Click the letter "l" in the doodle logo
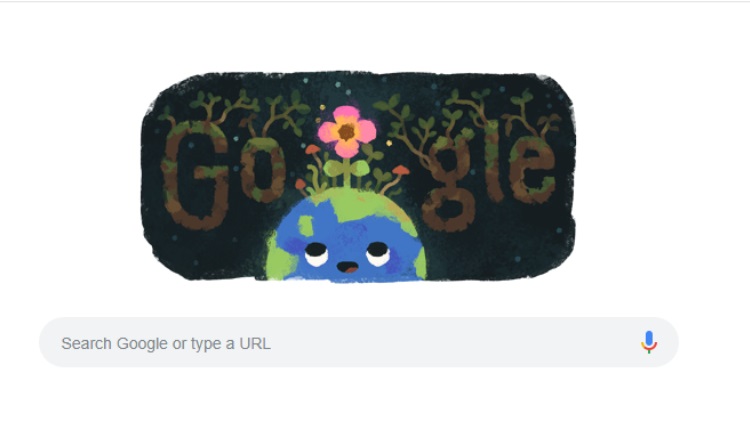The width and height of the screenshot is (750, 430). point(494,162)
